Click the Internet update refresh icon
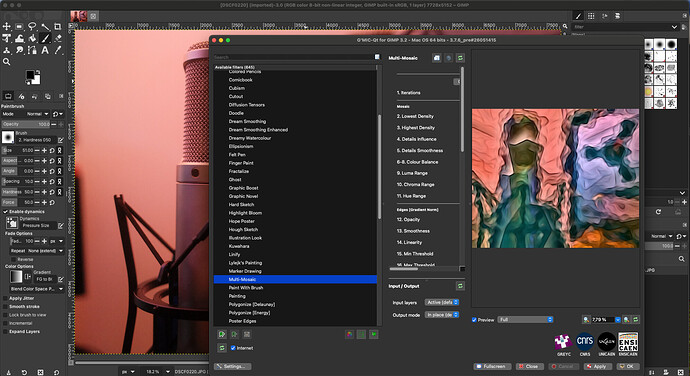 tap(222, 348)
